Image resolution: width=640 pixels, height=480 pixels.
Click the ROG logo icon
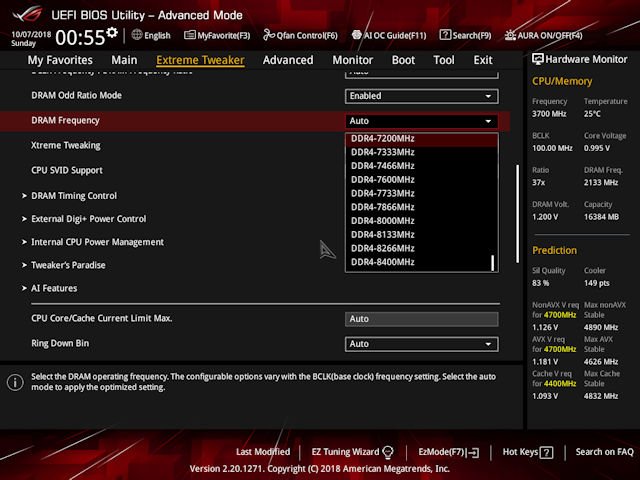click(x=27, y=14)
